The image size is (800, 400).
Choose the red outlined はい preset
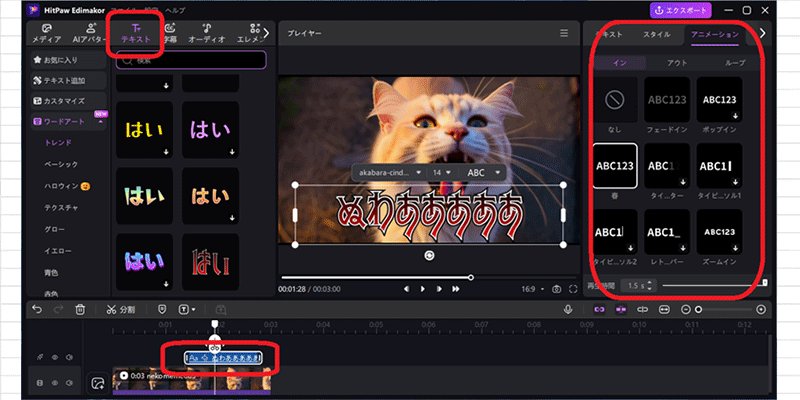point(210,262)
